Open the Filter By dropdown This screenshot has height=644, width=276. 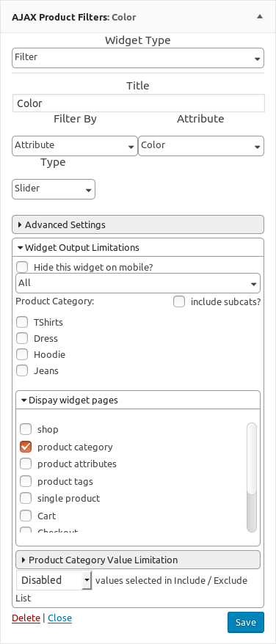(x=75, y=146)
